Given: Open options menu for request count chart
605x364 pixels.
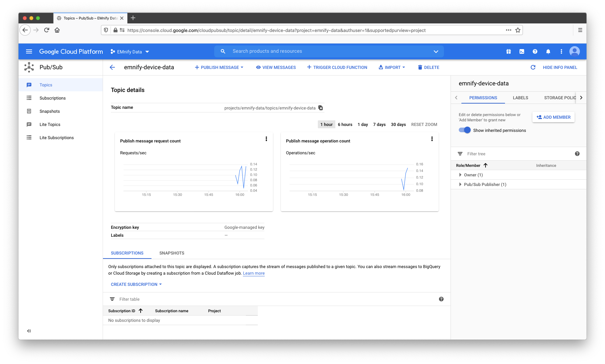Looking at the screenshot, I should [266, 139].
